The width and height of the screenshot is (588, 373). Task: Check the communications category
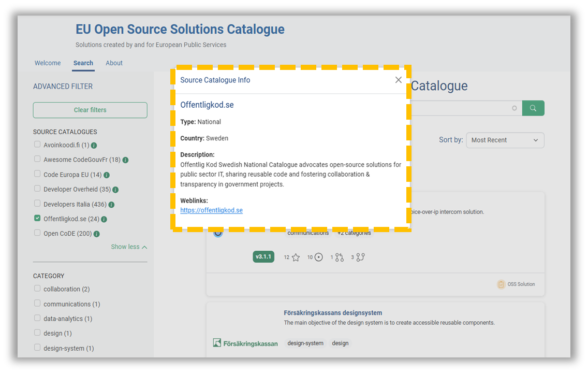click(x=37, y=303)
